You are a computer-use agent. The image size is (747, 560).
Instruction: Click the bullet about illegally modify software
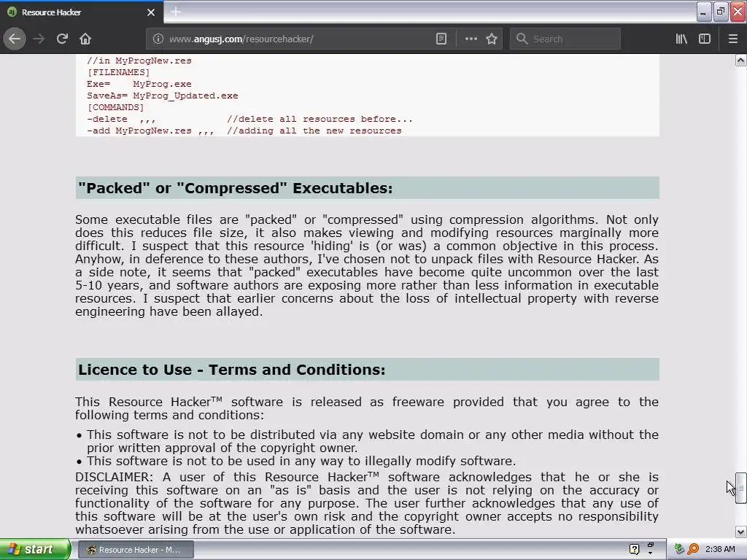click(x=301, y=461)
